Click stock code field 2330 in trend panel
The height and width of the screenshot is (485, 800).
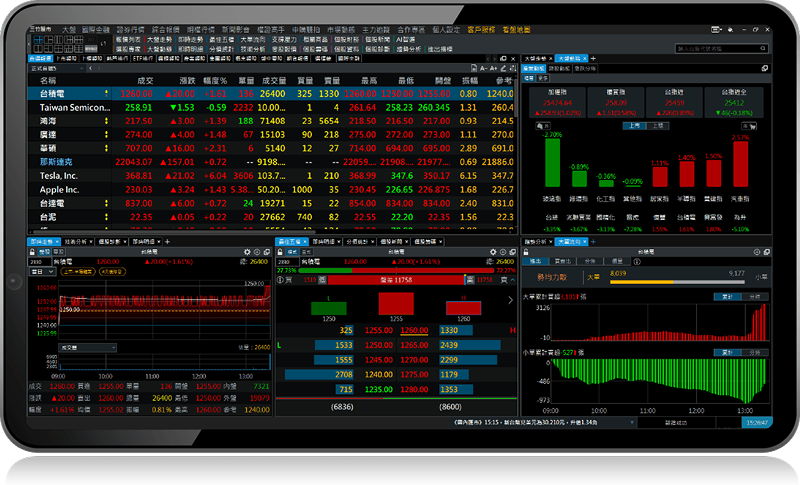point(40,262)
